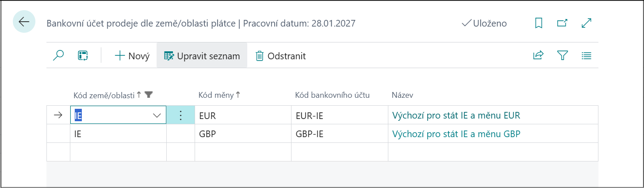Click the analysis mode icon beside search
Screen dimensions: 644x188
pyautogui.click(x=83, y=55)
